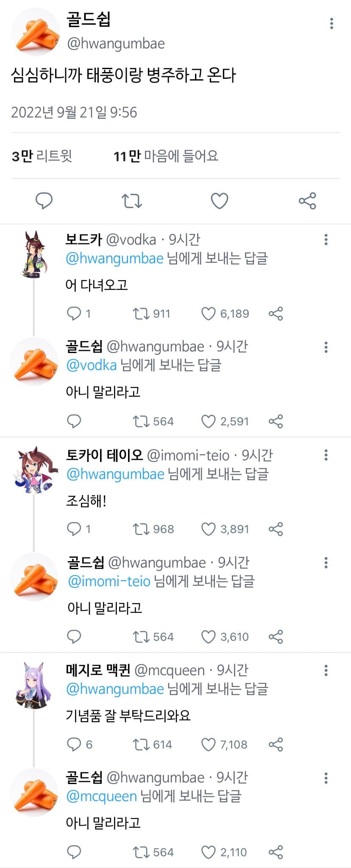
Task: Open more options on 보드카's reply
Action: 326,239
